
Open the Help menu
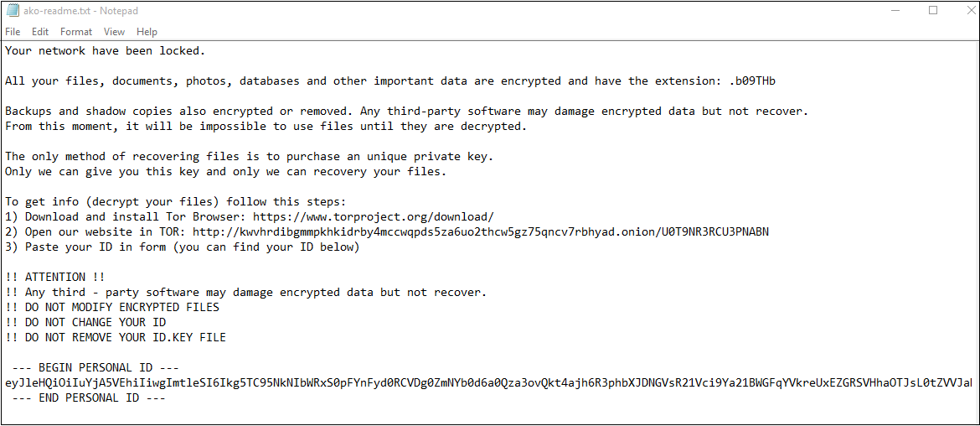[x=147, y=32]
